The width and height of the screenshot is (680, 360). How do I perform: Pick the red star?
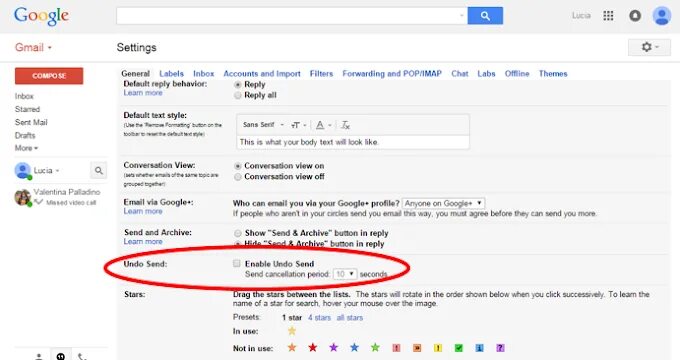(x=312, y=347)
